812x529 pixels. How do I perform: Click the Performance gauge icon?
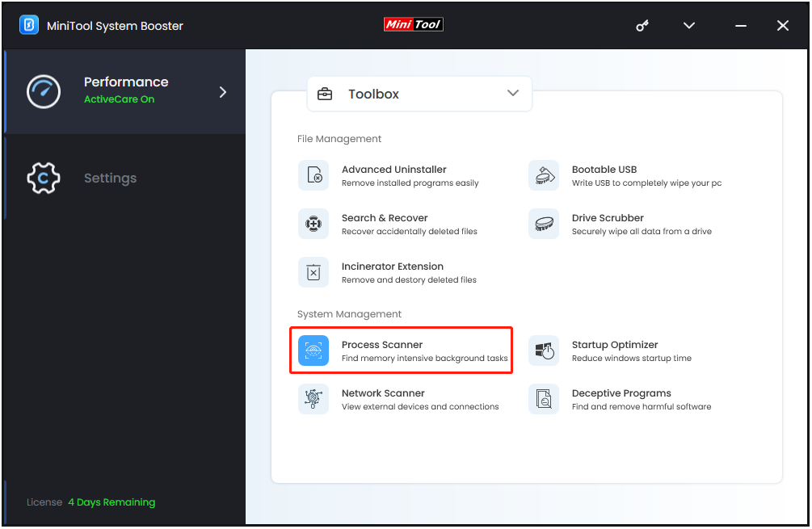pos(43,91)
